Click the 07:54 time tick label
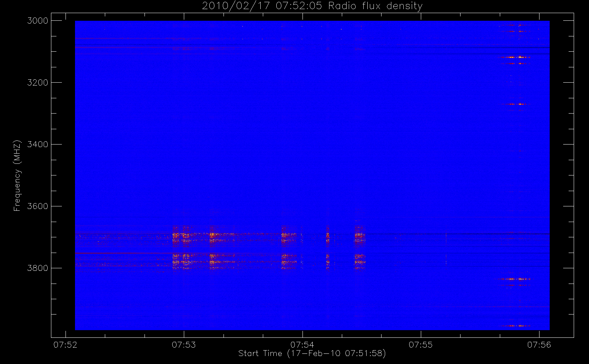 click(302, 345)
